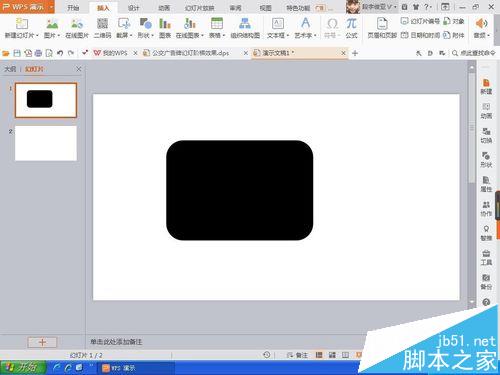Click the Text Box (文本框) icon
This screenshot has height=375, width=500.
pos(278,24)
